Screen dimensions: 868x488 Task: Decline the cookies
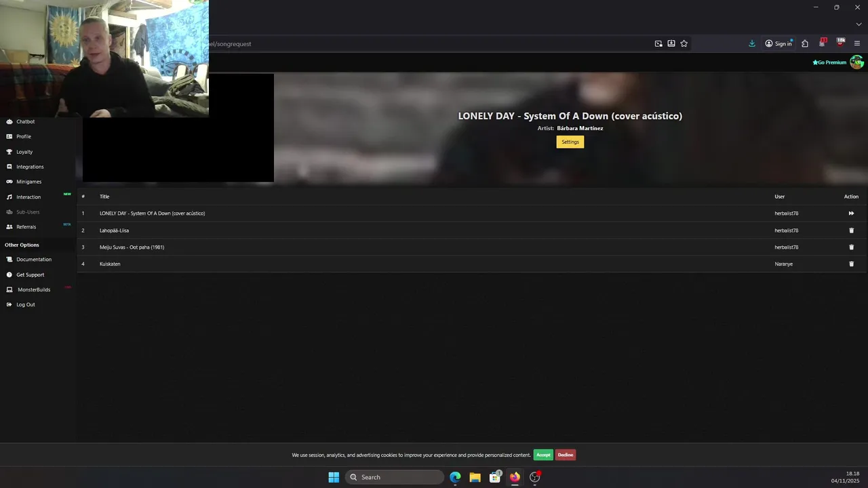tap(566, 455)
